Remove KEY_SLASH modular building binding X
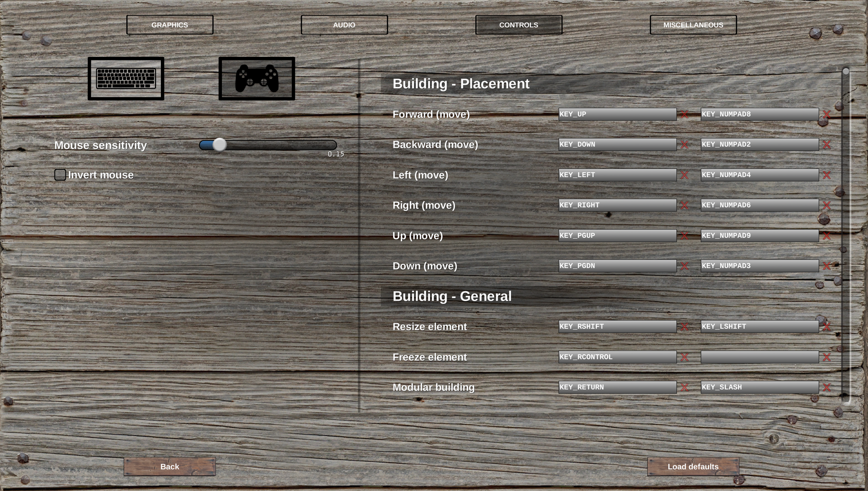The image size is (868, 491). click(x=827, y=387)
